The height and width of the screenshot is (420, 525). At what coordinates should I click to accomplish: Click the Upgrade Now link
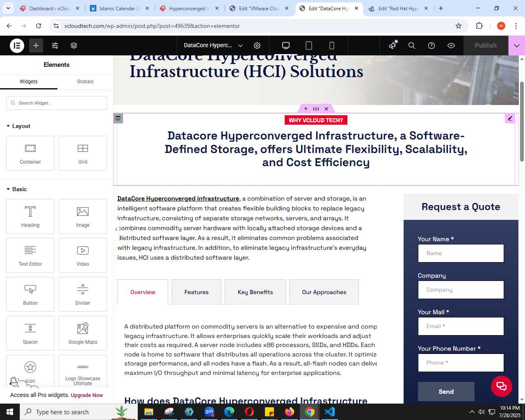pyautogui.click(x=87, y=395)
